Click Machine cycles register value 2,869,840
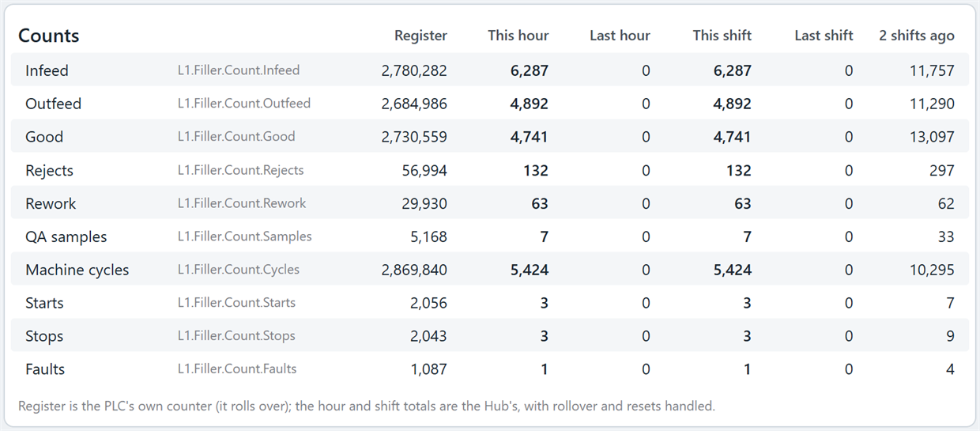 [414, 270]
